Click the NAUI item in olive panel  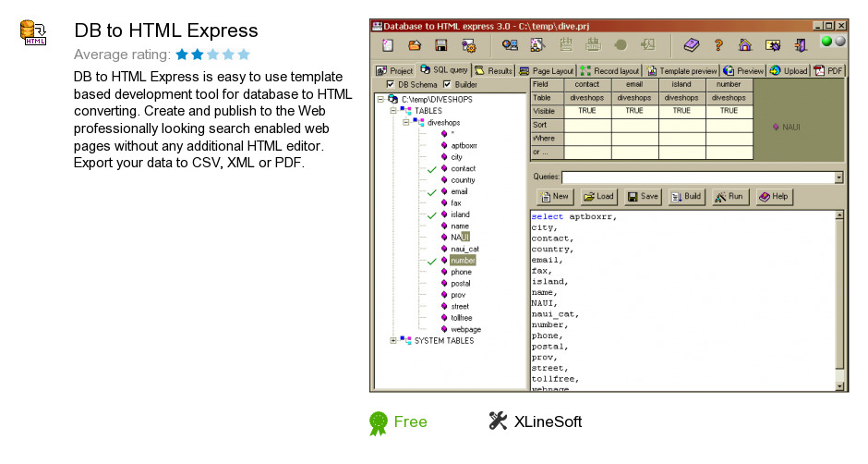coord(787,127)
